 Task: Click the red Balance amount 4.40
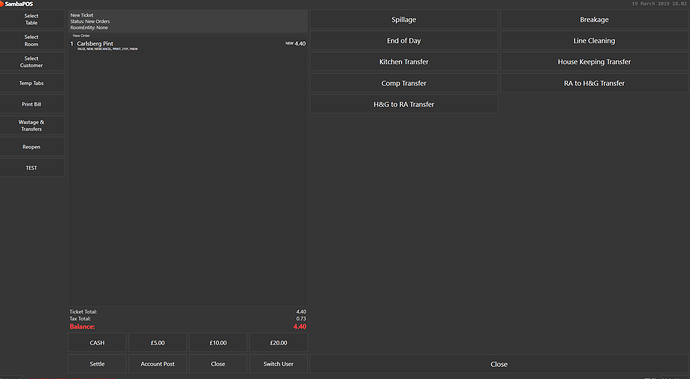[300, 327]
